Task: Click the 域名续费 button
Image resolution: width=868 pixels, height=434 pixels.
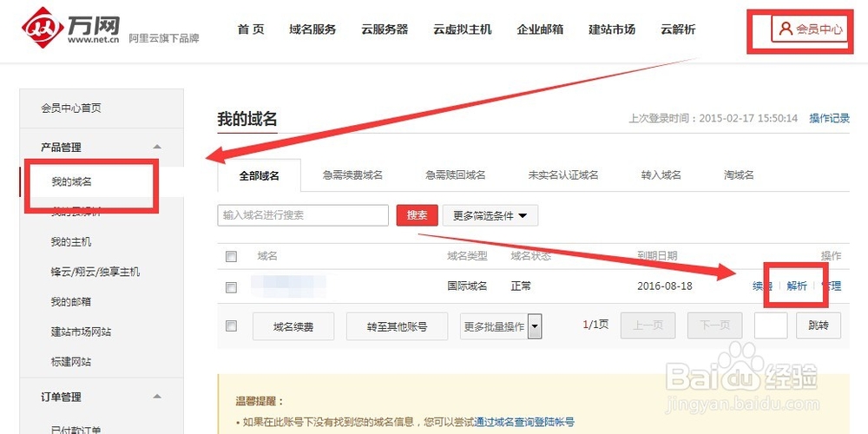Action: pos(293,326)
